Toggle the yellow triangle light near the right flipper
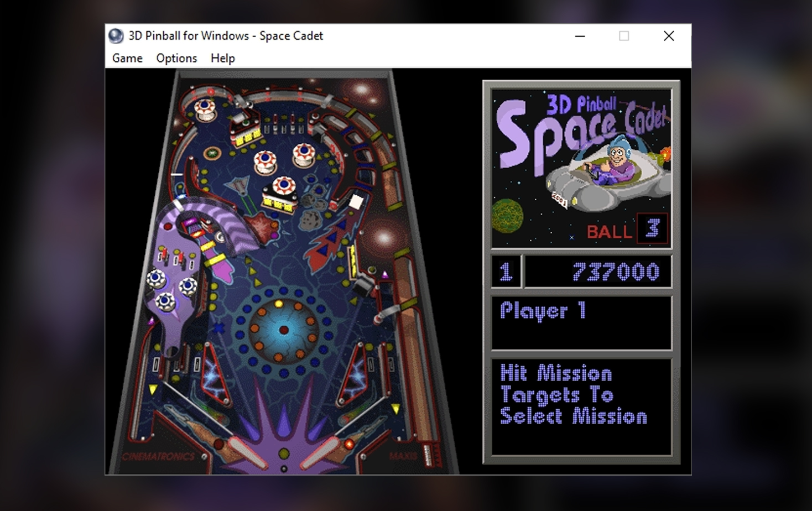The image size is (812, 511). point(396,409)
